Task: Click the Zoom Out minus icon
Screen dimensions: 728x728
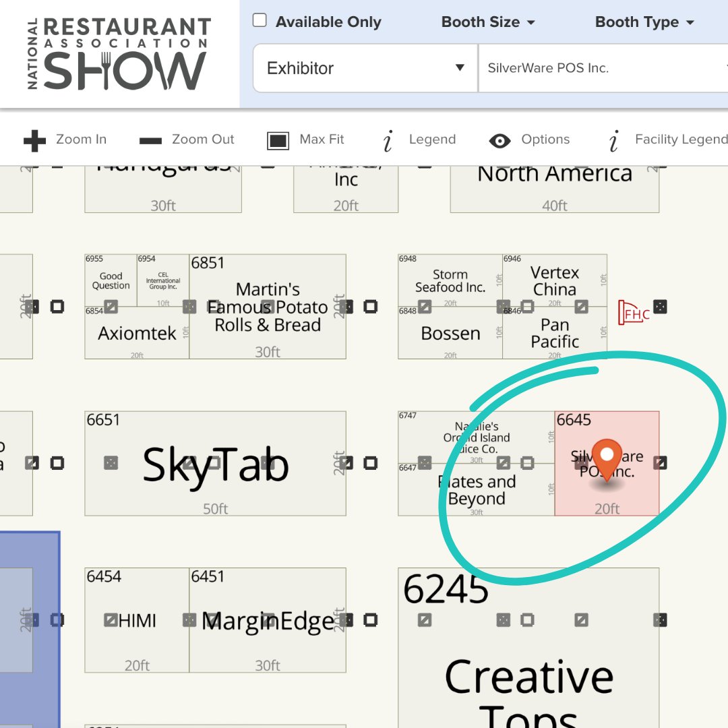Action: [x=150, y=141]
